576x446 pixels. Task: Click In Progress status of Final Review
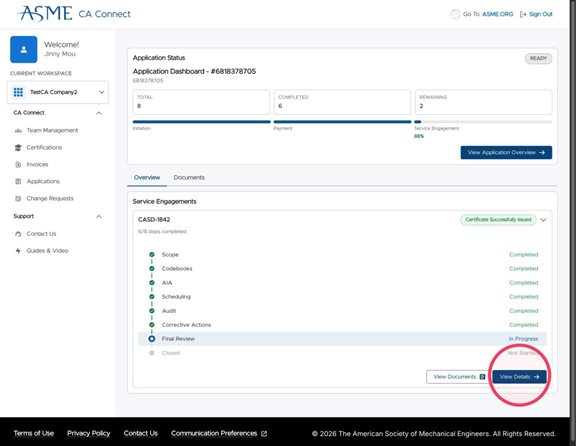point(523,339)
